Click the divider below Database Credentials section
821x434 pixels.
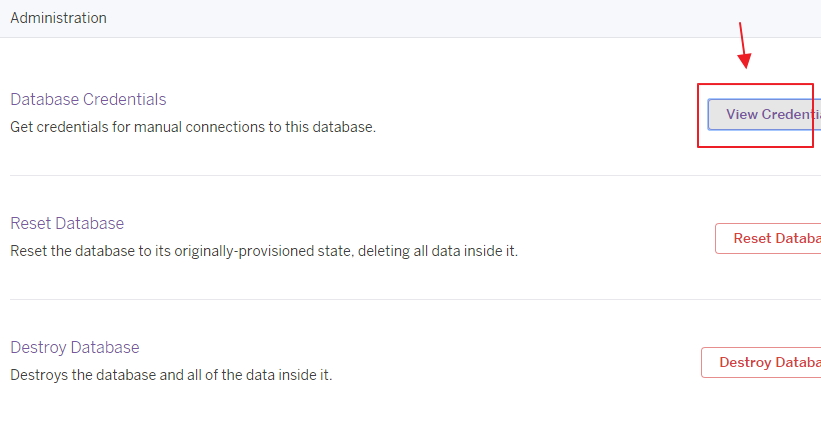pos(415,175)
